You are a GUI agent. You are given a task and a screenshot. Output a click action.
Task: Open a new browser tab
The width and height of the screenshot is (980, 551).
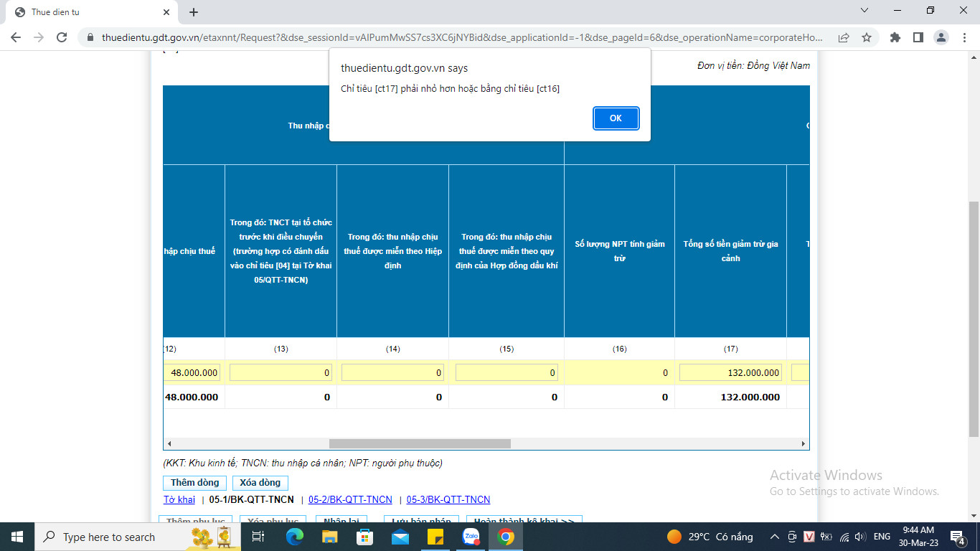194,12
